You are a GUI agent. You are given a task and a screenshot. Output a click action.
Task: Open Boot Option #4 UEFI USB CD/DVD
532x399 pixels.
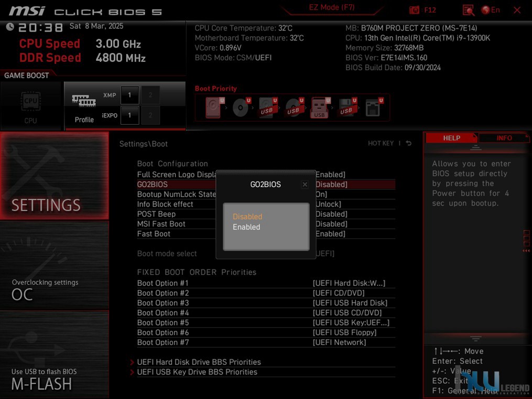347,312
